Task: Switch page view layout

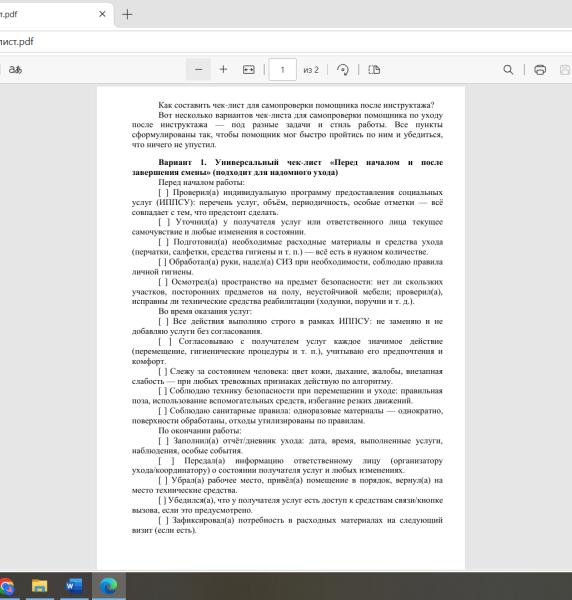Action: [374, 70]
